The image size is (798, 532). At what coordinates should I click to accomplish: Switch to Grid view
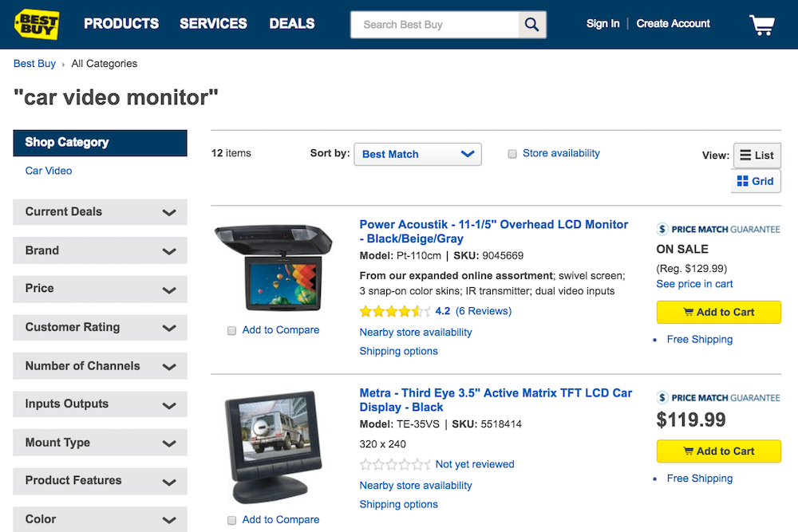tap(756, 181)
